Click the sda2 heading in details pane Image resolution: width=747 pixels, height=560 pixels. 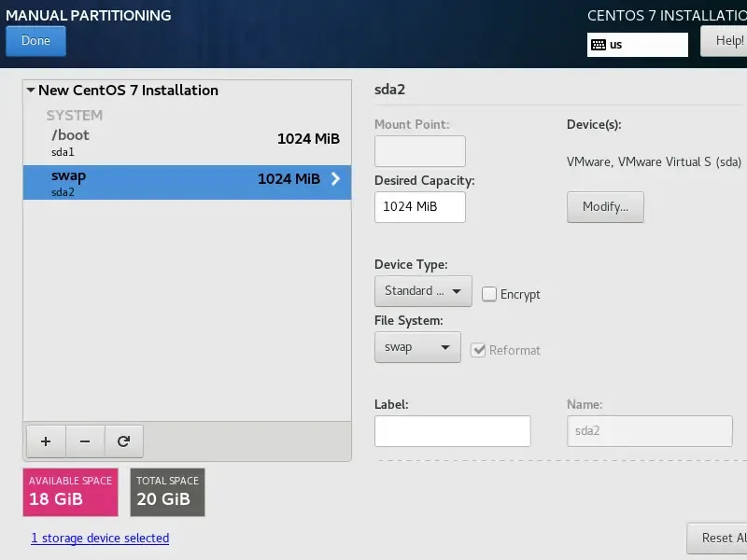point(389,90)
